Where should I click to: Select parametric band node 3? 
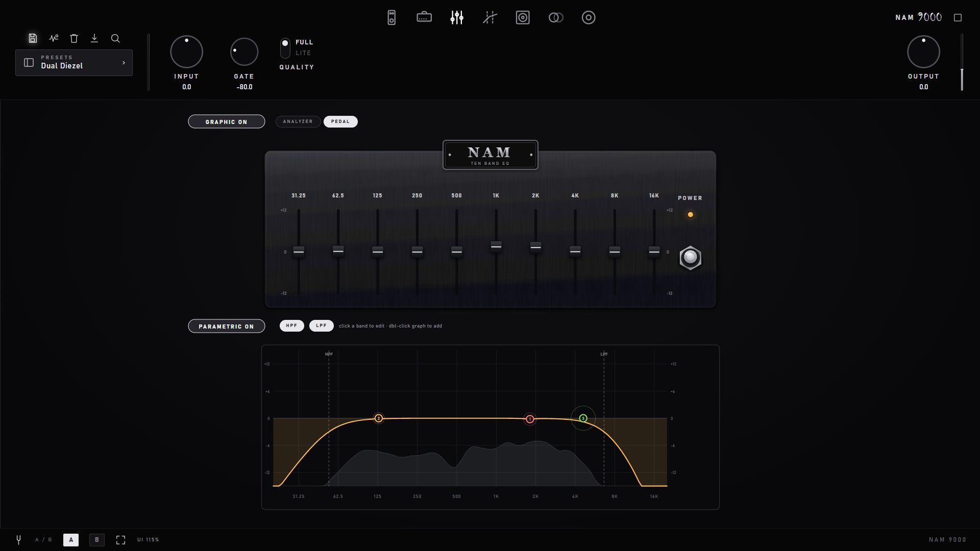[583, 418]
